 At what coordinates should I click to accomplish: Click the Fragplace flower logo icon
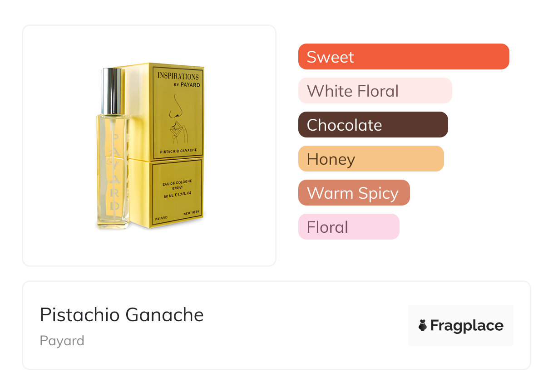(x=423, y=325)
